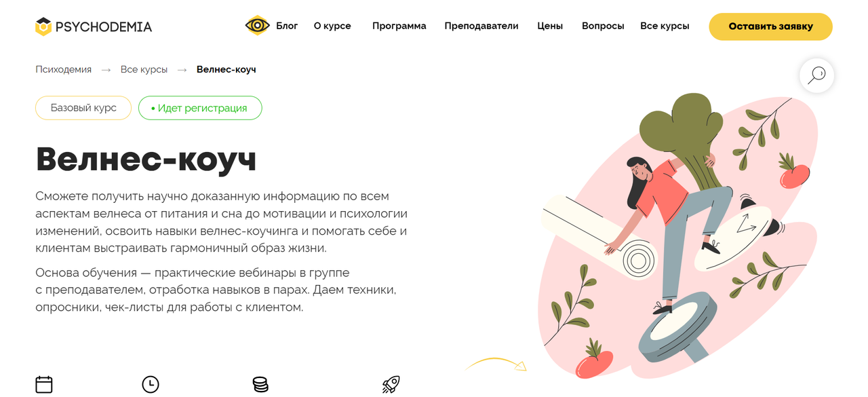Click the Психодемия breadcrumb link
This screenshot has height=397, width=868.
pos(63,69)
